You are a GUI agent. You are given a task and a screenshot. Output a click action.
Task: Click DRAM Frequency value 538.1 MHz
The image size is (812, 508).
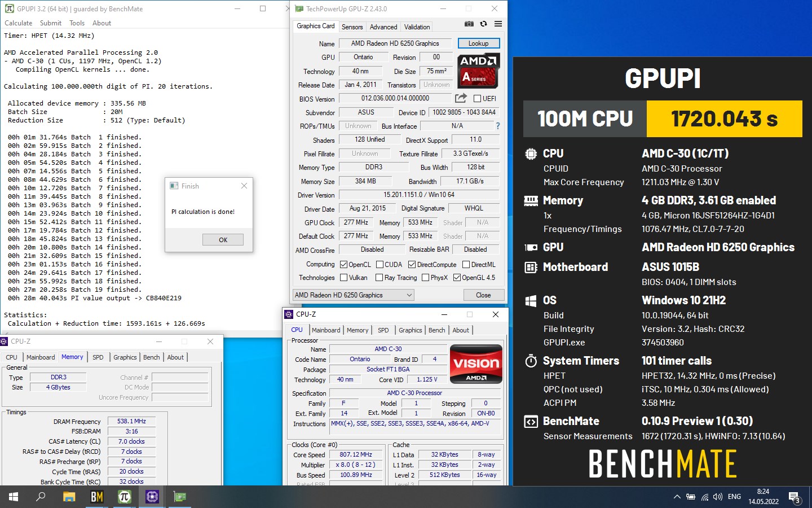[x=131, y=422]
